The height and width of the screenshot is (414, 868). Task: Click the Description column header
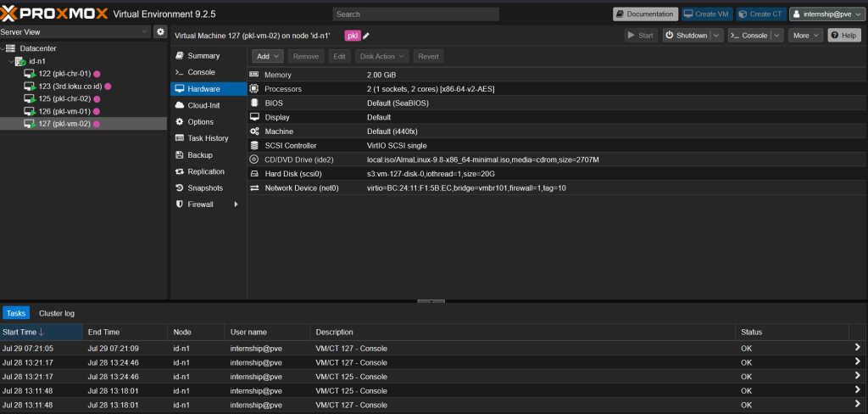tap(522, 332)
